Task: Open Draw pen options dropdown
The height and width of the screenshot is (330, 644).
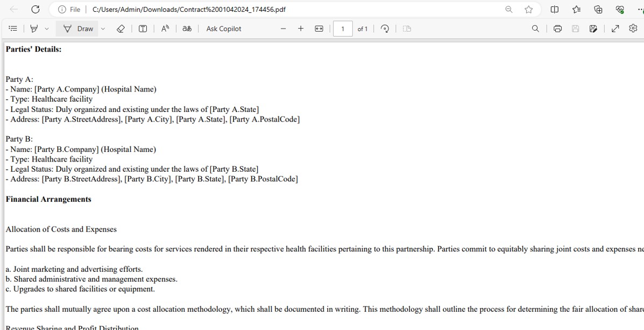Action: (103, 29)
